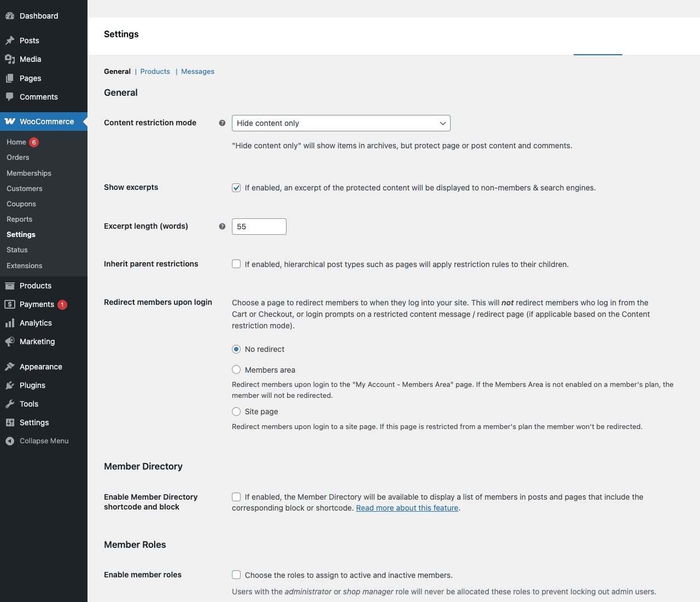Click the Pages icon in sidebar
The height and width of the screenshot is (602, 700).
tap(10, 78)
